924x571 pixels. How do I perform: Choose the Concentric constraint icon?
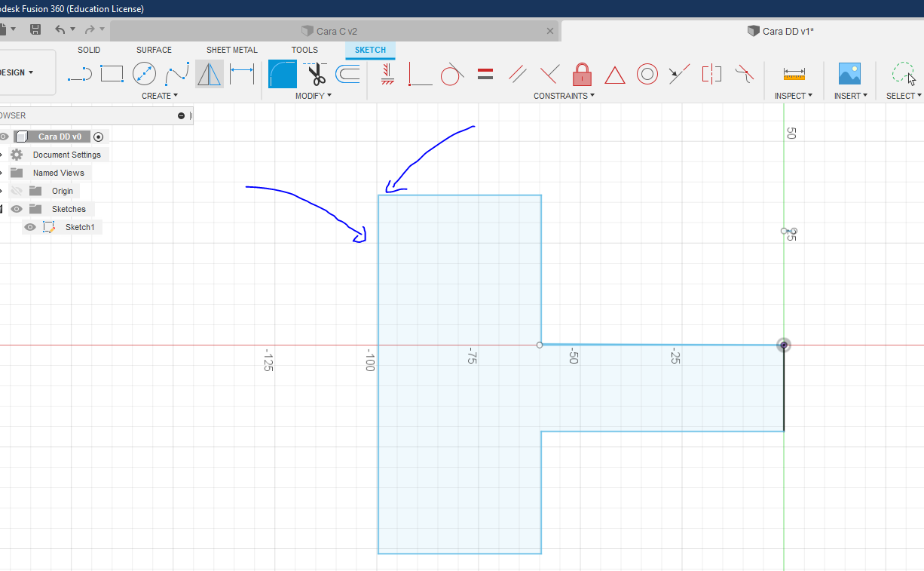point(647,74)
